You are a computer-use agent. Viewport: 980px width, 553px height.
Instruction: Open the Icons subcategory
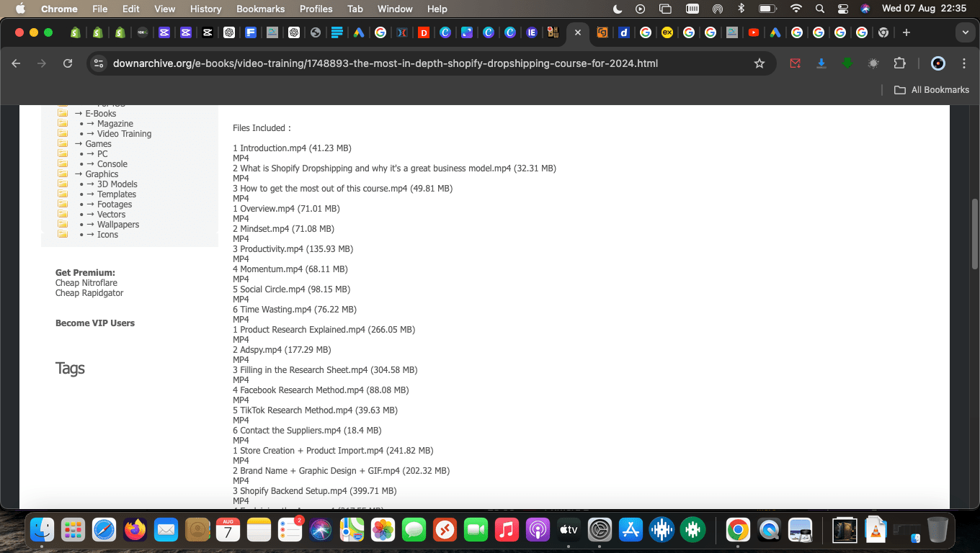coord(107,235)
